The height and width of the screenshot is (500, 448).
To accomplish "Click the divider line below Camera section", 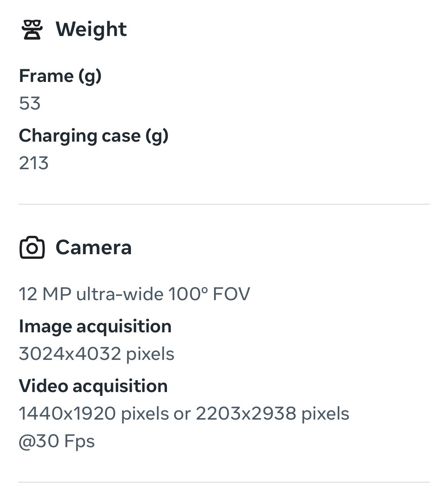I will (224, 482).
